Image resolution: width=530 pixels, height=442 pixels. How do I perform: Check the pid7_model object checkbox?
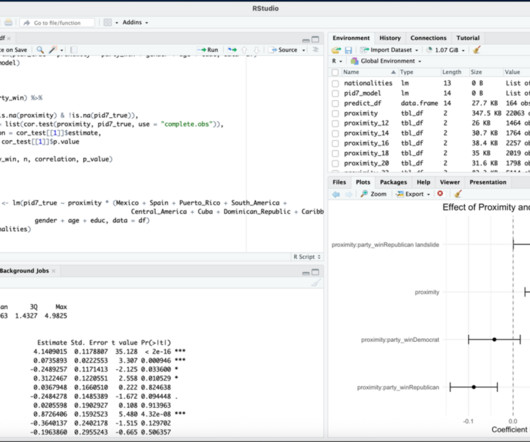[x=335, y=94]
